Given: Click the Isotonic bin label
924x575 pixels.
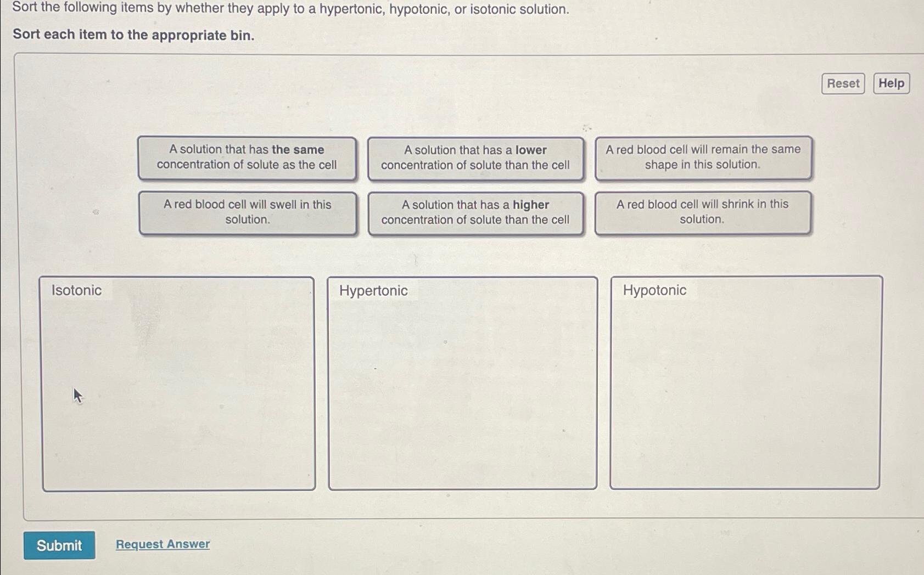Looking at the screenshot, I should [76, 290].
